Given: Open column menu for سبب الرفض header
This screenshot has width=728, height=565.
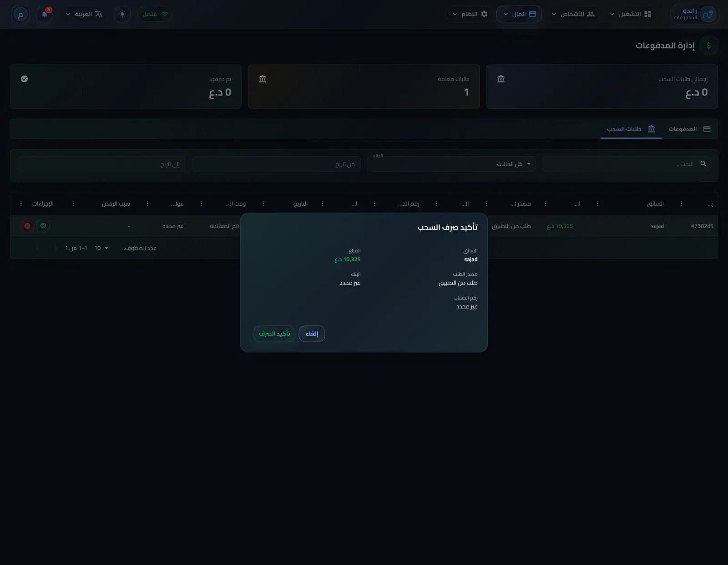Looking at the screenshot, I should coord(73,204).
